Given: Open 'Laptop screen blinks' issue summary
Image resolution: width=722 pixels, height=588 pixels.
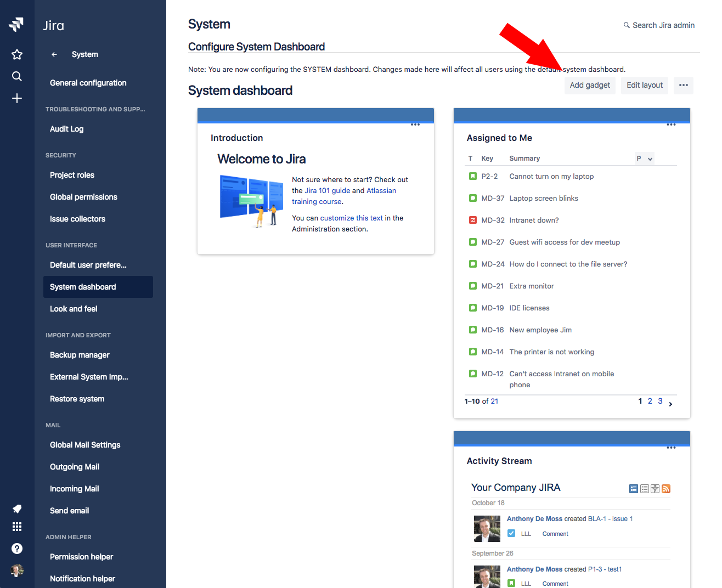Looking at the screenshot, I should tap(544, 198).
